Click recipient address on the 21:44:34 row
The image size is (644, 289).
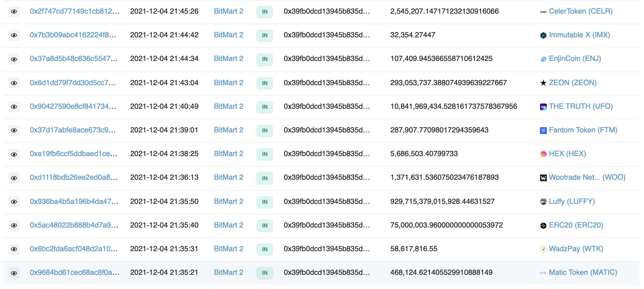[327, 59]
